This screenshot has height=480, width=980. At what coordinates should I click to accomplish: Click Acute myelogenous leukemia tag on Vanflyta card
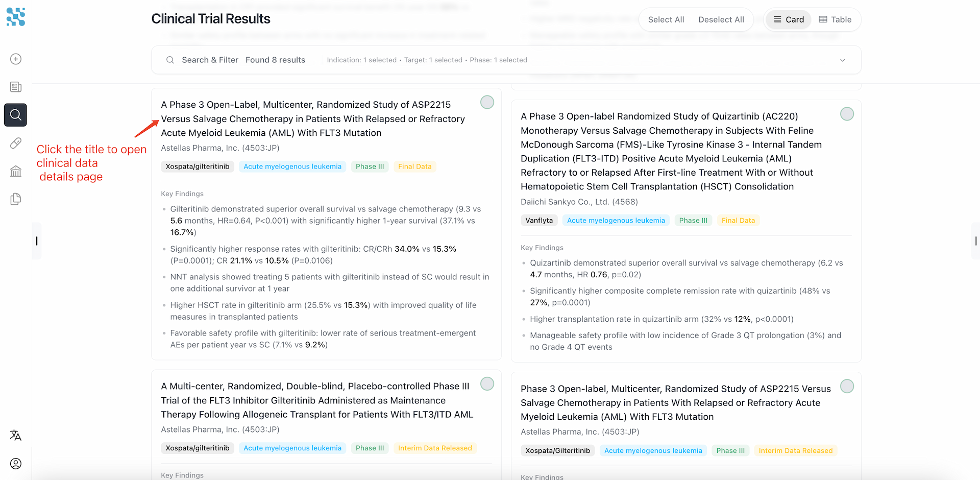pyautogui.click(x=616, y=220)
